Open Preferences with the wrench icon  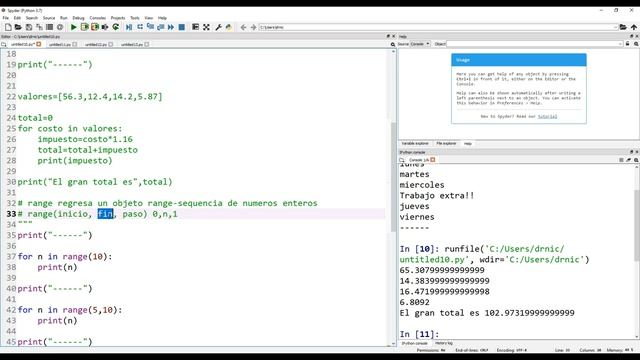coord(218,27)
